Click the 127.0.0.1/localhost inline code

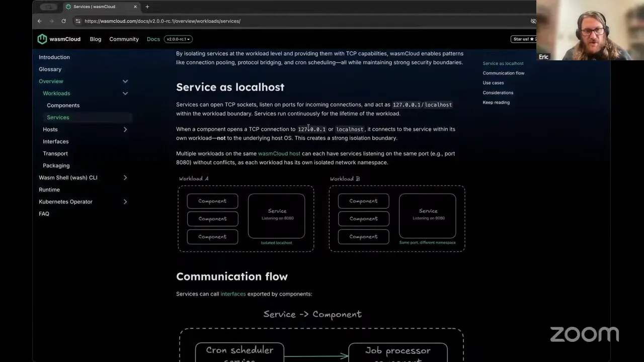[422, 105]
